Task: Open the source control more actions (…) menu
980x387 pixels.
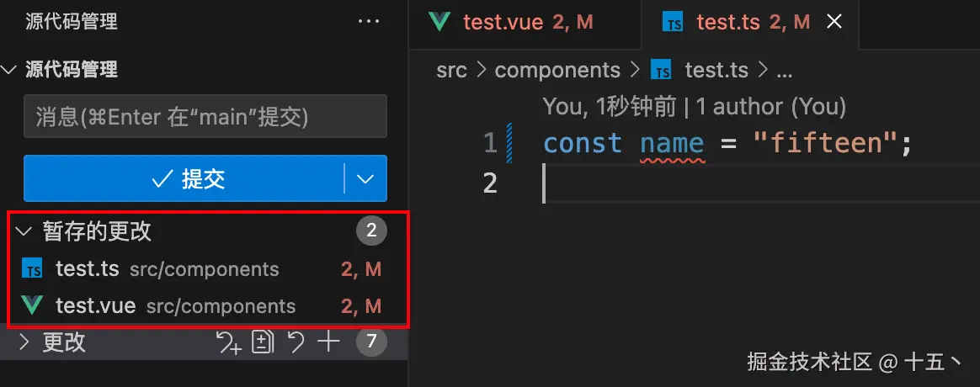Action: coord(369,22)
